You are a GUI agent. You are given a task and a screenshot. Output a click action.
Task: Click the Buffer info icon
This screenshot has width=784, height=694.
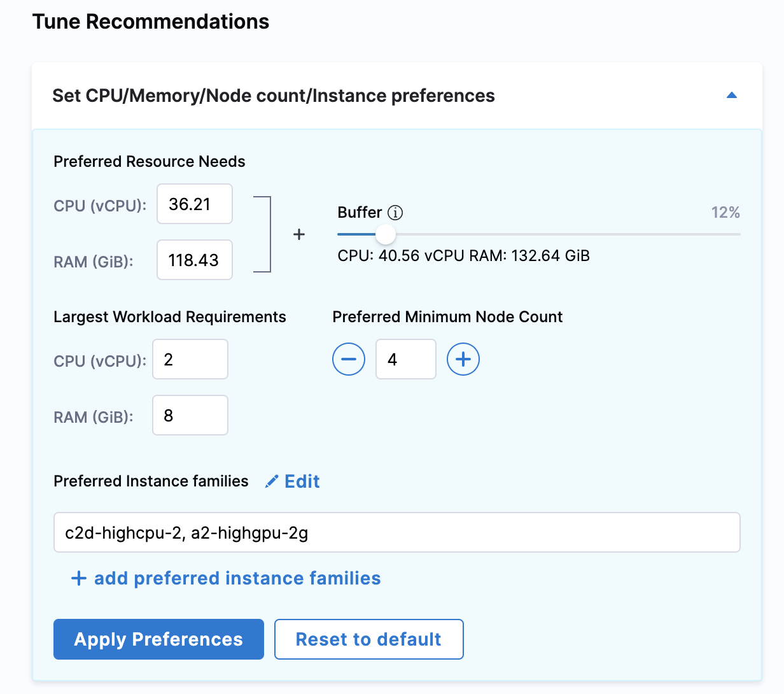(x=395, y=213)
